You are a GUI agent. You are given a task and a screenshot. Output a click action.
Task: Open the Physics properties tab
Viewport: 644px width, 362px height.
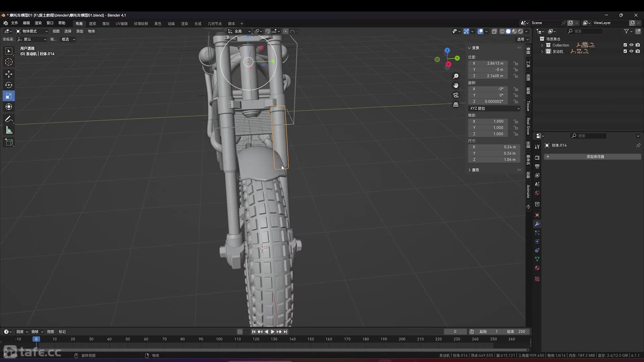coord(537,241)
